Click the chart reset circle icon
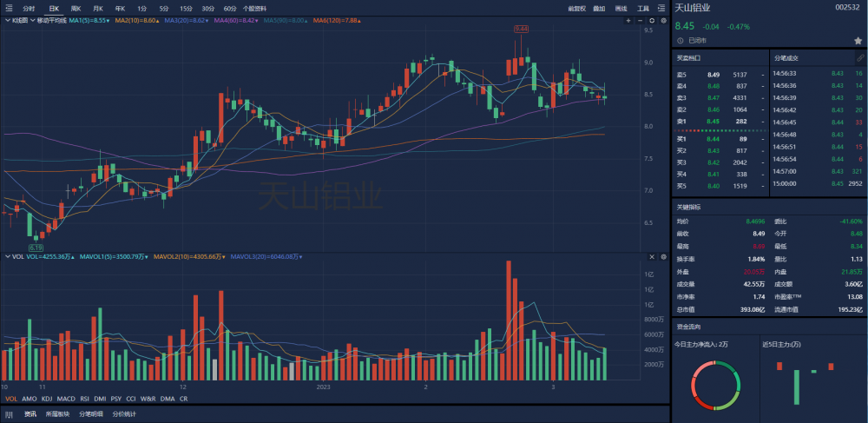 [x=653, y=19]
